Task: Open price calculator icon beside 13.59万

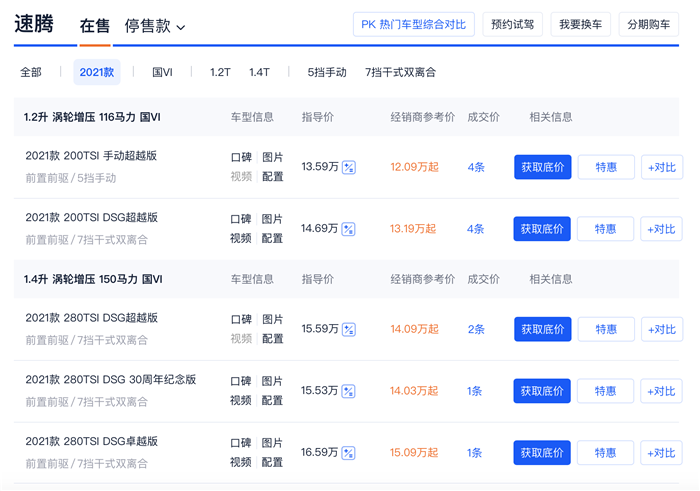Action: click(x=349, y=168)
